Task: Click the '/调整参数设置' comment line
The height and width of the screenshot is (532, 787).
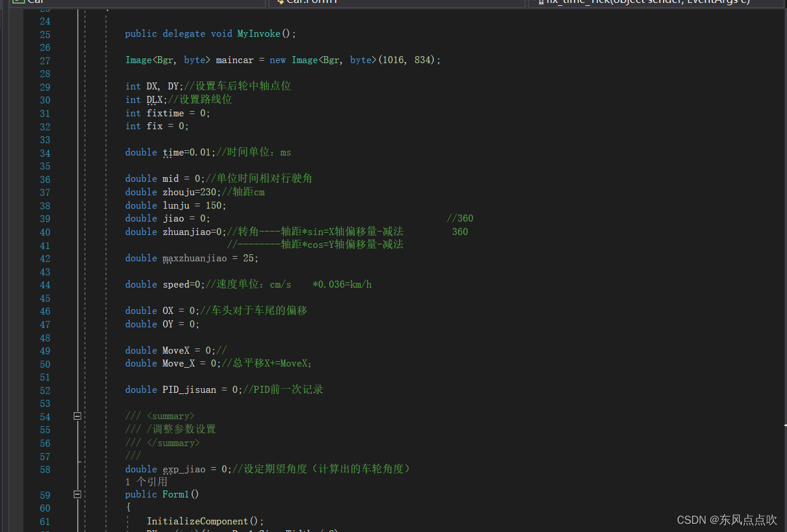Action: [170, 430]
